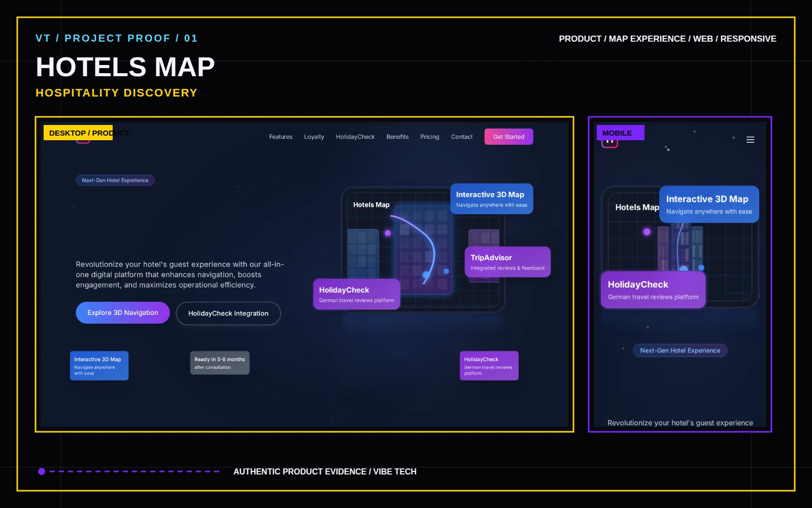Select "PRODUCT / MAP EXPERIENCE / WEB / RESPONSIVE" text
The image size is (812, 508).
pyautogui.click(x=667, y=39)
